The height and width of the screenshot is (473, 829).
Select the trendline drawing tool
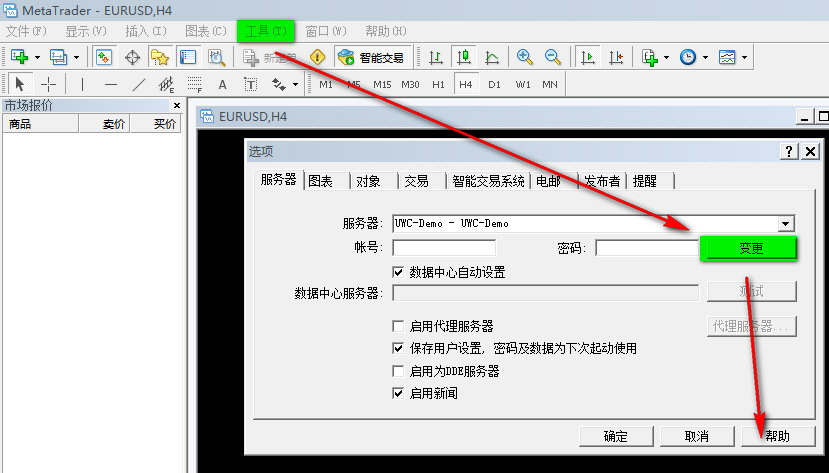(139, 85)
